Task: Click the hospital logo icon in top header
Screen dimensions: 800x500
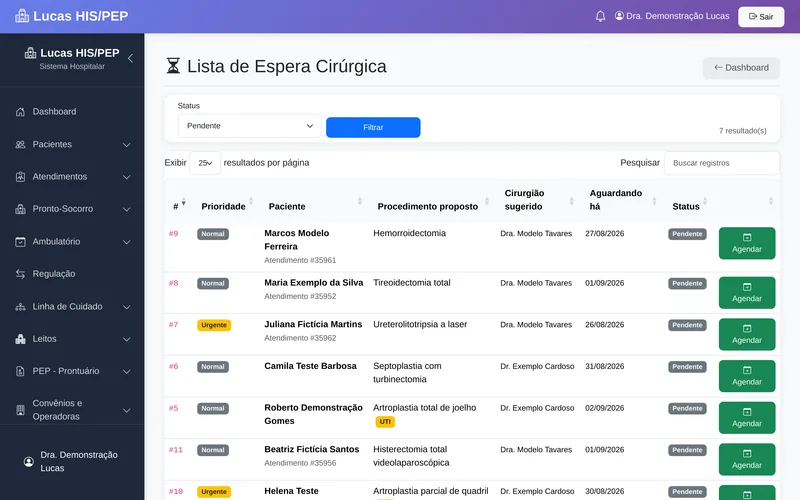Action: pos(22,16)
